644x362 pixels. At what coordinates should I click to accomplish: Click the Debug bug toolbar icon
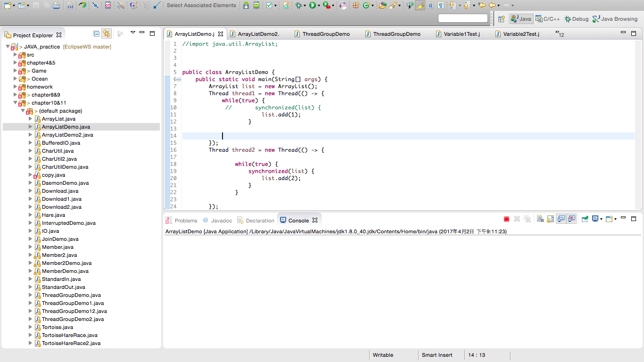(298, 5)
